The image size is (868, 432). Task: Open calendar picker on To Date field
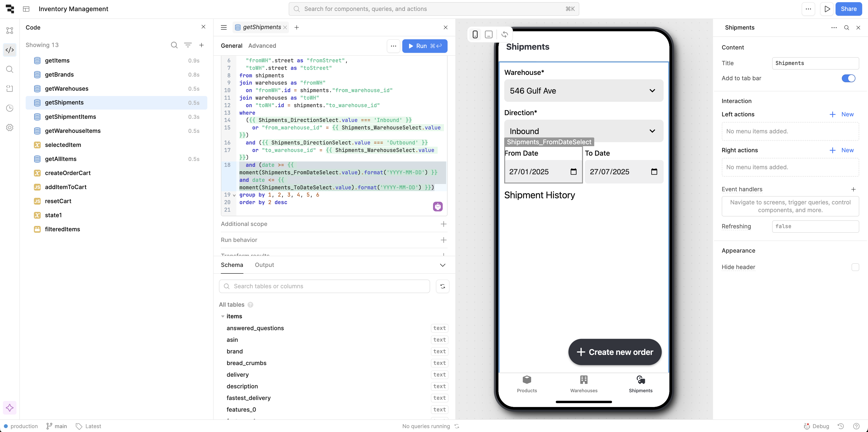(654, 172)
